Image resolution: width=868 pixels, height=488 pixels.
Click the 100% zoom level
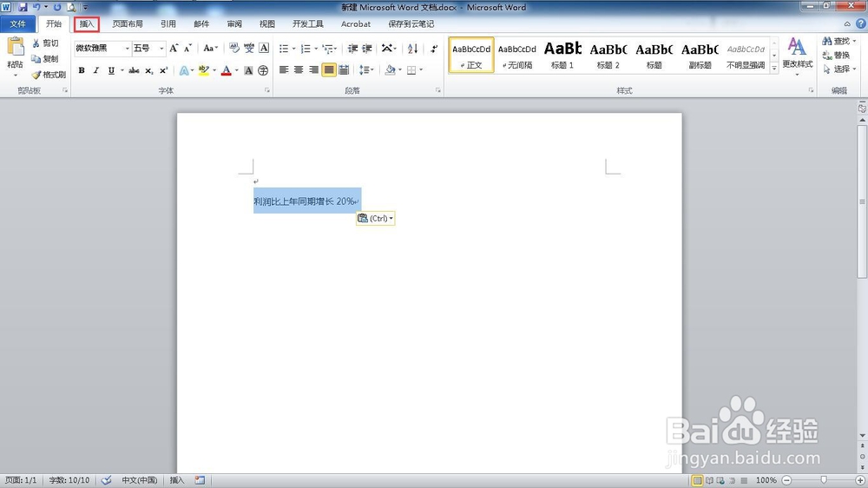click(x=766, y=480)
